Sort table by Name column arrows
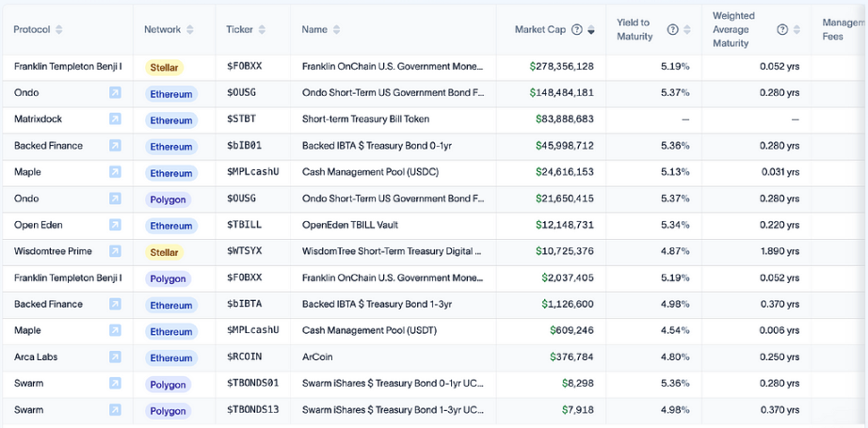 (x=337, y=30)
